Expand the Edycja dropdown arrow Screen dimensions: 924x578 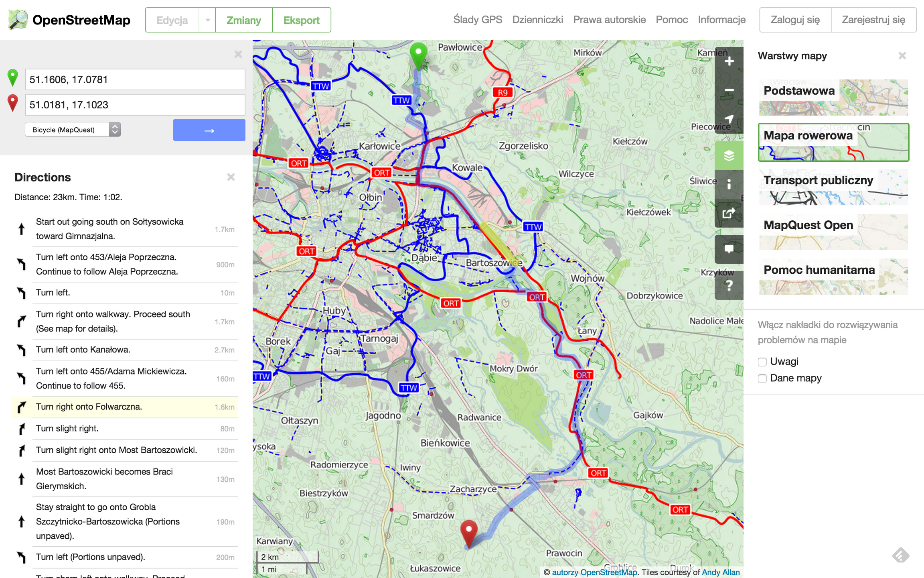click(x=207, y=20)
